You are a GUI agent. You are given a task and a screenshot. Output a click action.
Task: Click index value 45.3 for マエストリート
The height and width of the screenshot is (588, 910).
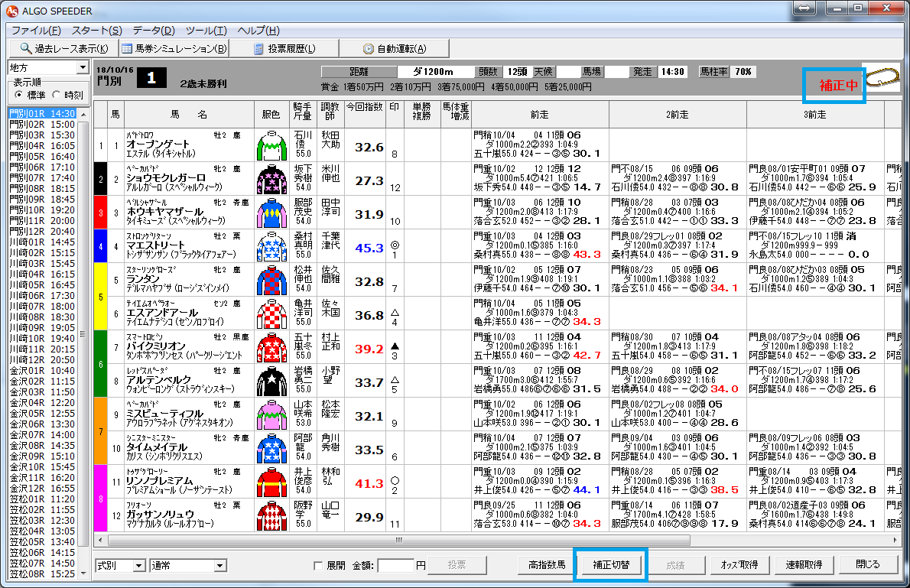click(369, 248)
